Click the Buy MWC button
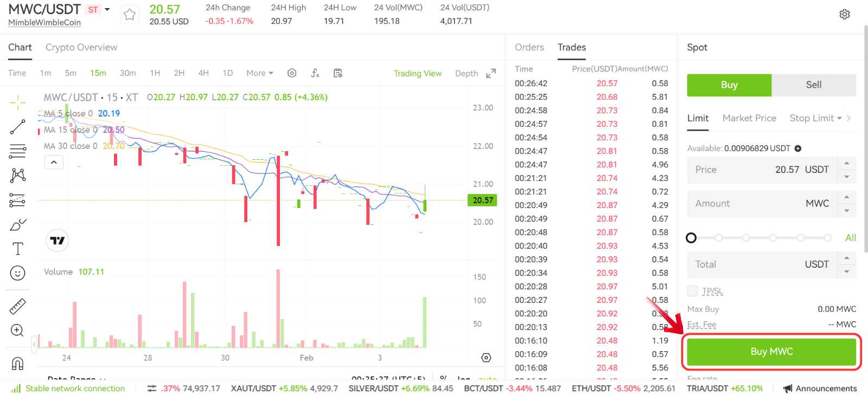The image size is (868, 395). pyautogui.click(x=771, y=352)
